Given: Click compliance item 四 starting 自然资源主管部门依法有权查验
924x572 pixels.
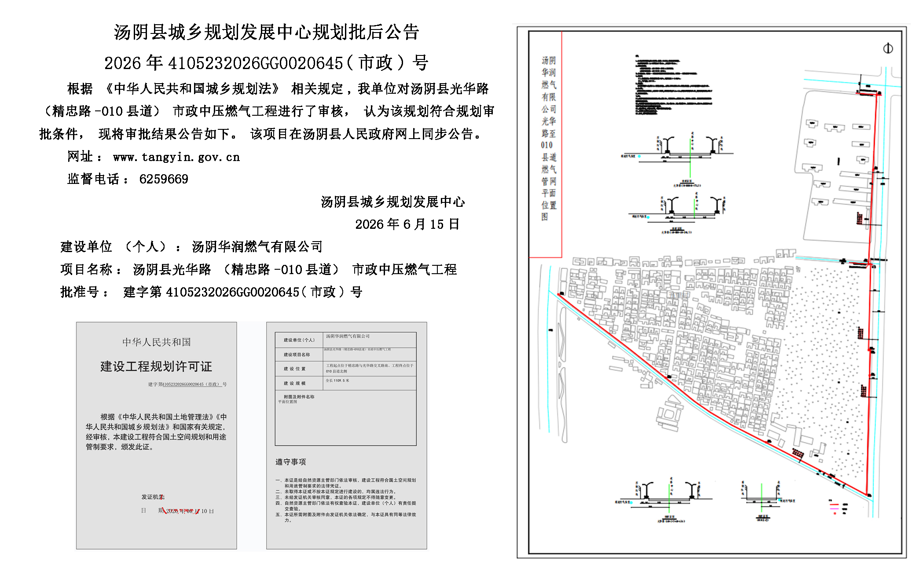Looking at the screenshot, I should [346, 506].
